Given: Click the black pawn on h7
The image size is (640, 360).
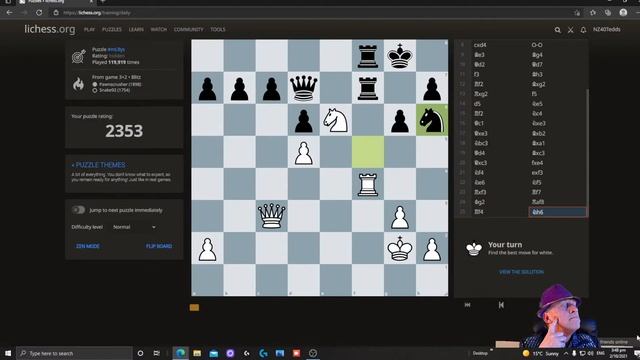Looking at the screenshot, I should coord(432,88).
